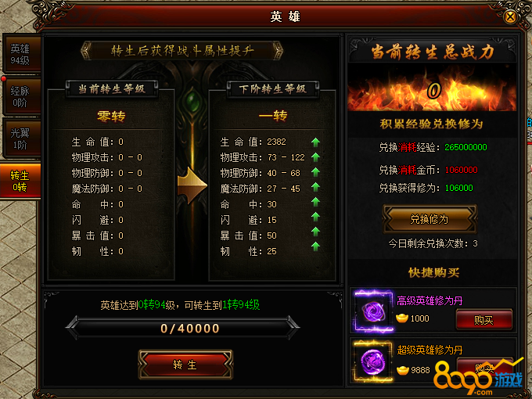The width and height of the screenshot is (532, 399).
Task: Open the 英雄 94级 side tab
Action: point(20,54)
